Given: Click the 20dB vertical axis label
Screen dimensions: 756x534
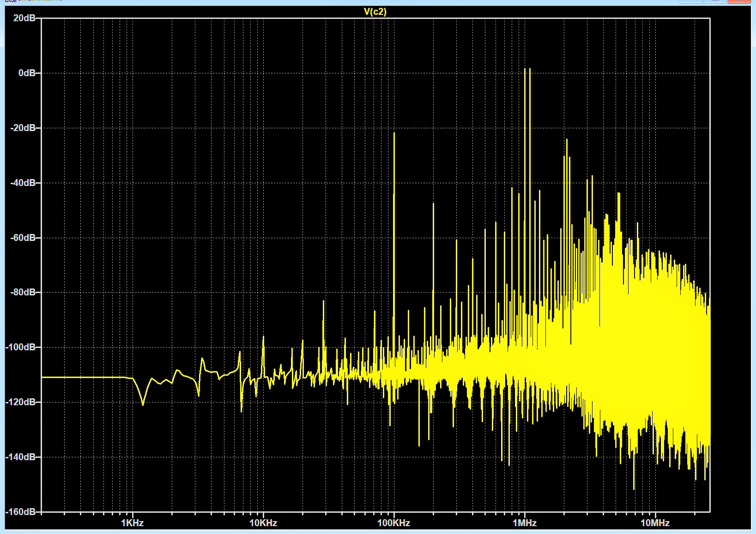Looking at the screenshot, I should pyautogui.click(x=24, y=18).
